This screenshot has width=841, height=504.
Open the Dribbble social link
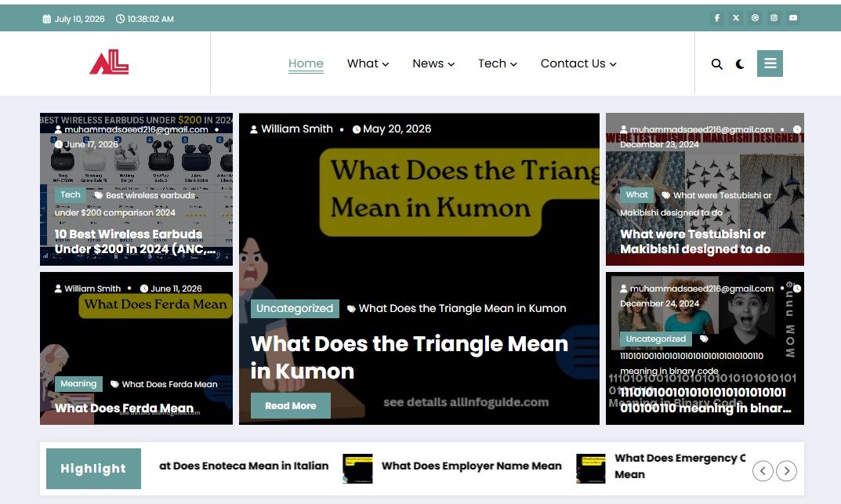pyautogui.click(x=755, y=18)
